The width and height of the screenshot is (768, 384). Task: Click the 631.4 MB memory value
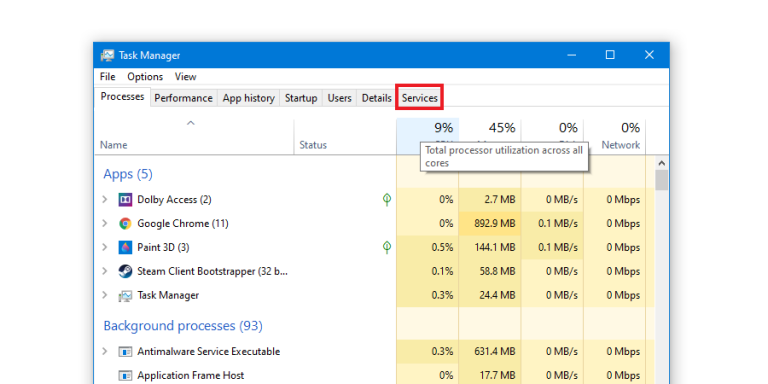pyautogui.click(x=495, y=352)
